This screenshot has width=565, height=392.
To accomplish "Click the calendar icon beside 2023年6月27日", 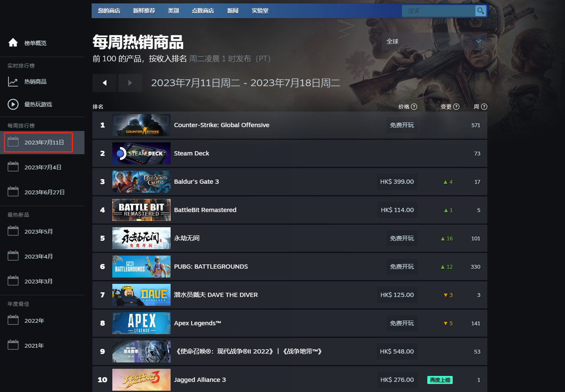I will [13, 192].
